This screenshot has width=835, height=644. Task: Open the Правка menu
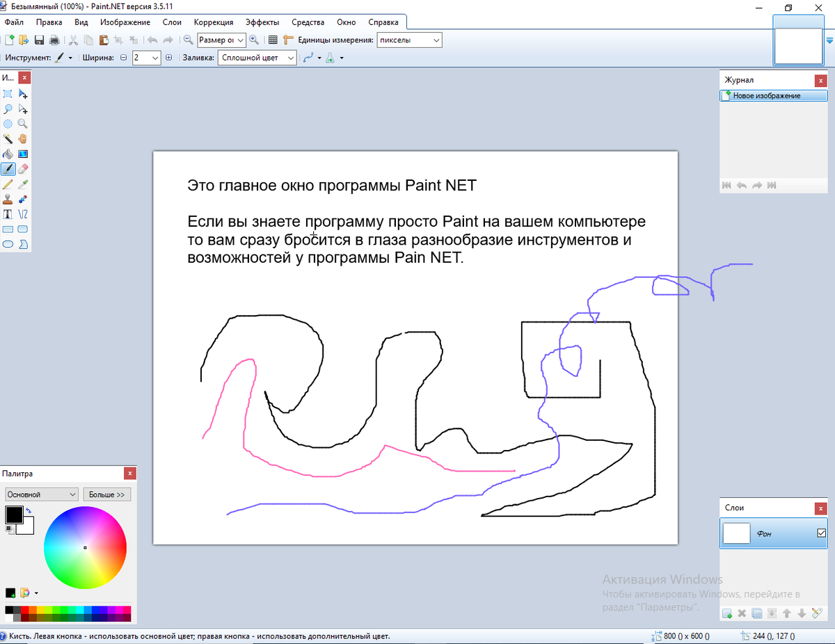tap(49, 22)
